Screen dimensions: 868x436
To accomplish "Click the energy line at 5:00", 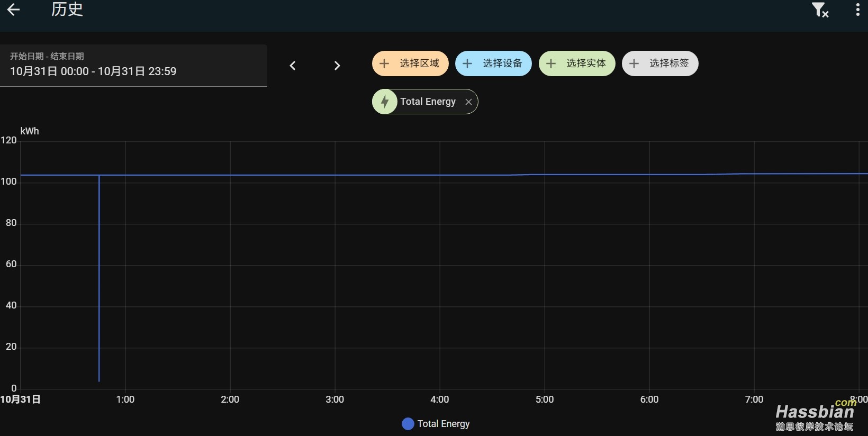I will (x=545, y=174).
